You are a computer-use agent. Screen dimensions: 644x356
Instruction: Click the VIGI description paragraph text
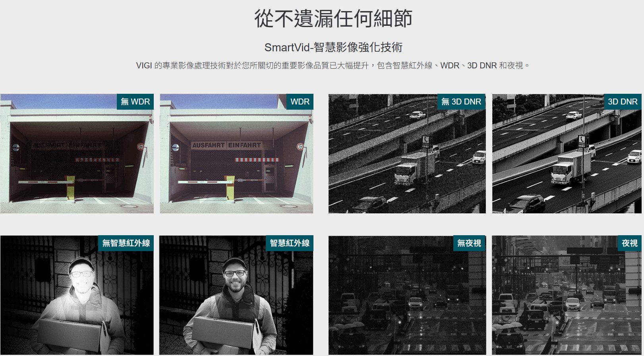pos(333,66)
